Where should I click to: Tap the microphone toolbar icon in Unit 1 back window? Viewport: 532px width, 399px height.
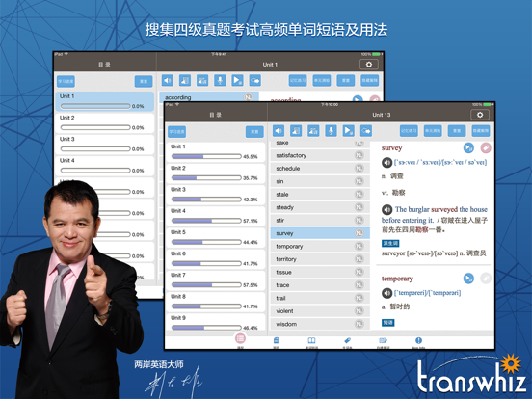point(220,80)
